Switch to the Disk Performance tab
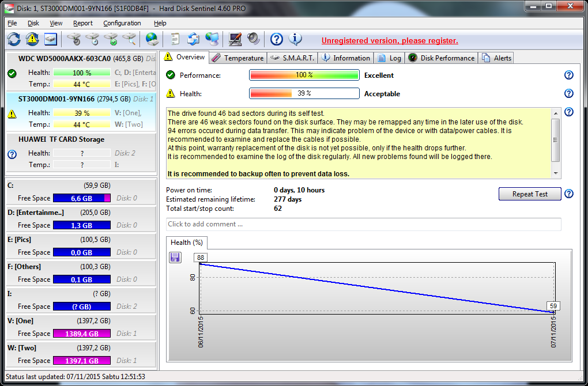 pyautogui.click(x=442, y=58)
